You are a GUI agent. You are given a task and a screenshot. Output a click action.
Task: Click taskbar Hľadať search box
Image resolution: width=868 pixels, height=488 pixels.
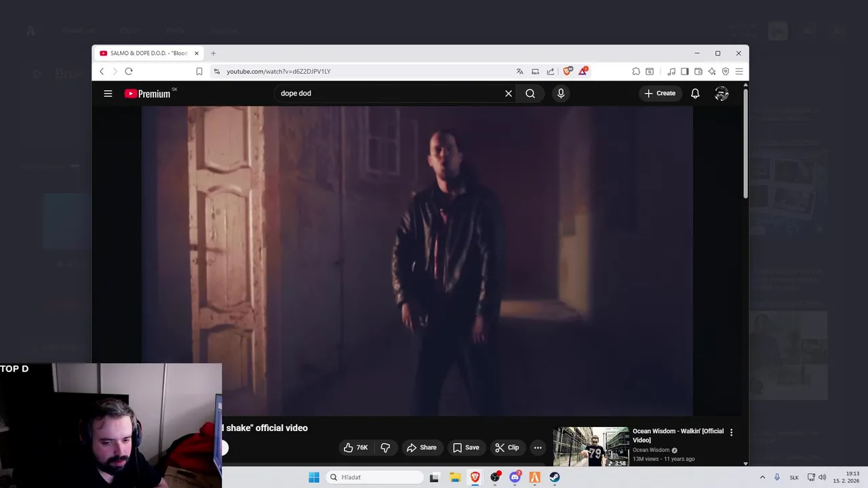tap(374, 477)
